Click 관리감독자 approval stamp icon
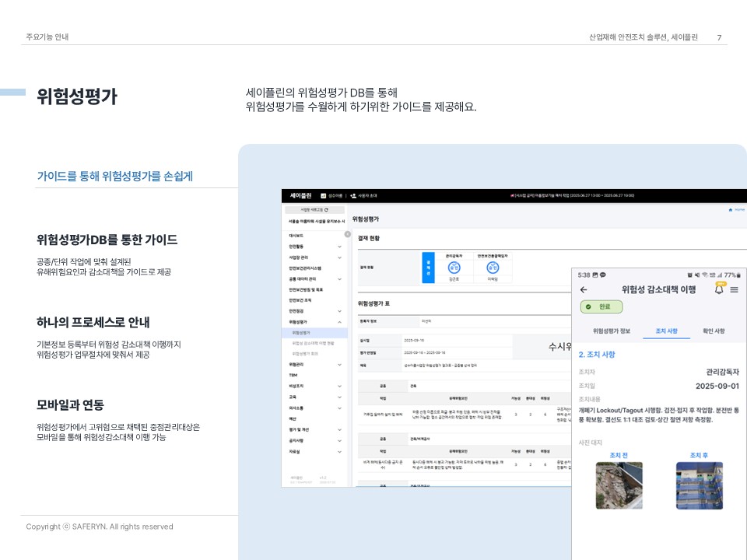 (x=454, y=268)
